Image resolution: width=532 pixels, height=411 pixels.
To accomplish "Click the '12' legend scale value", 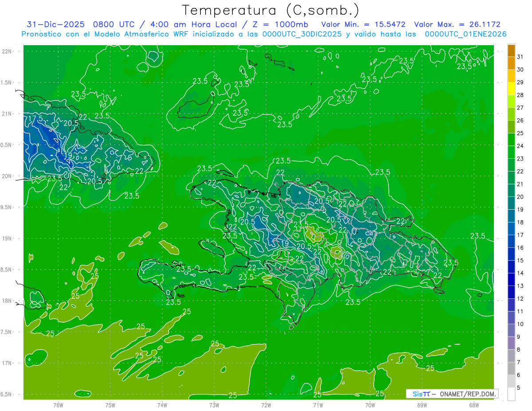I will (520, 298).
